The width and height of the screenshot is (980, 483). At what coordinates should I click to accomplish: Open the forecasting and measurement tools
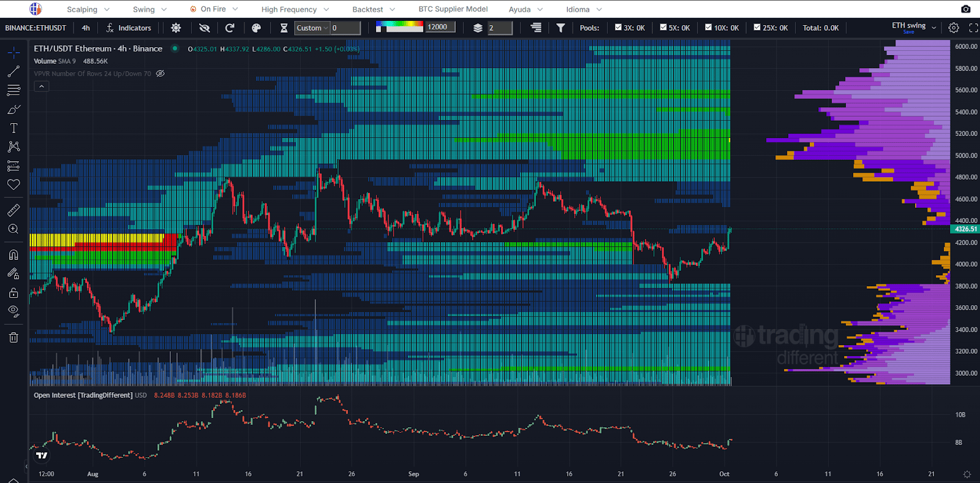point(13,165)
